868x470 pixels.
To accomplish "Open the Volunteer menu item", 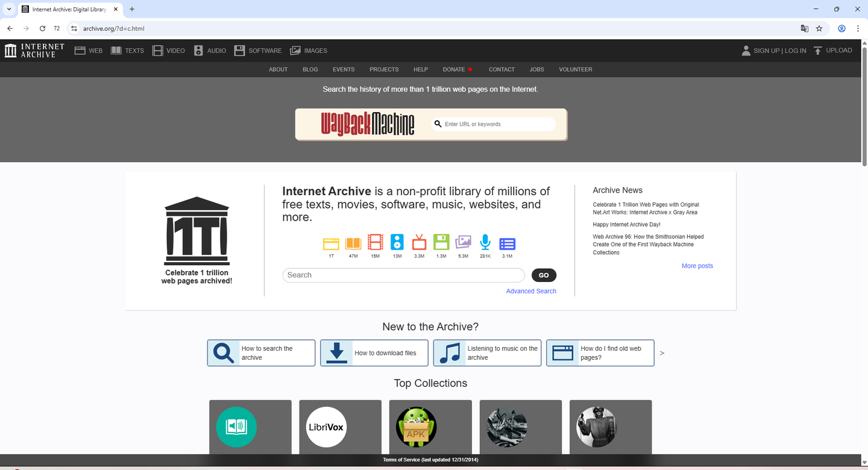I will [575, 69].
